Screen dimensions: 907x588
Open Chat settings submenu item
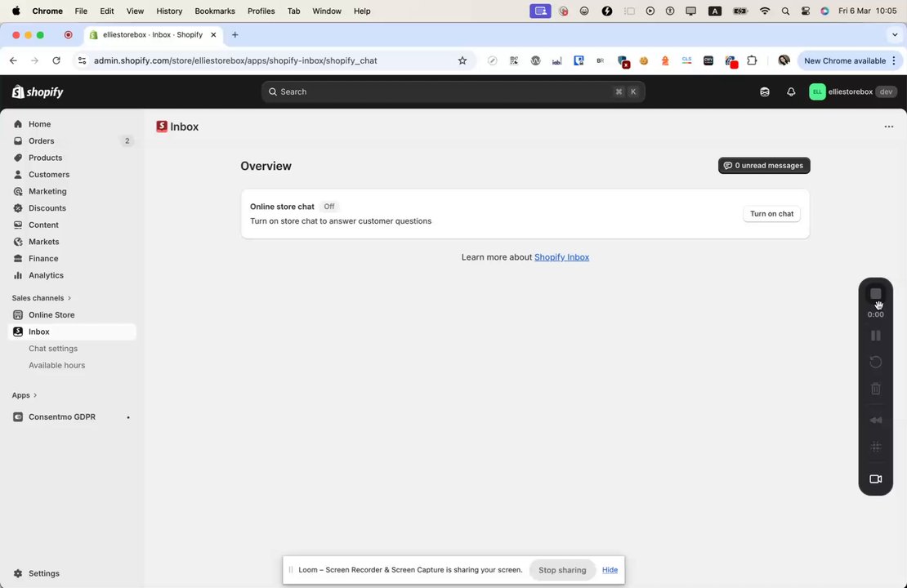point(53,348)
